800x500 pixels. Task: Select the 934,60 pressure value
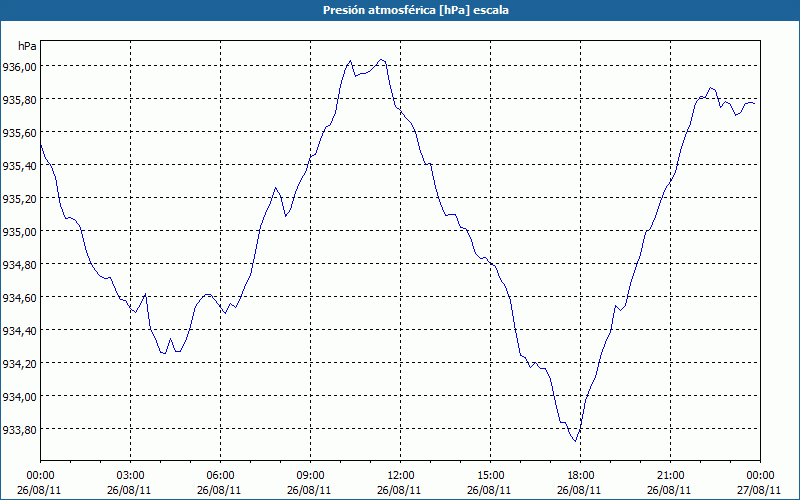pyautogui.click(x=19, y=297)
